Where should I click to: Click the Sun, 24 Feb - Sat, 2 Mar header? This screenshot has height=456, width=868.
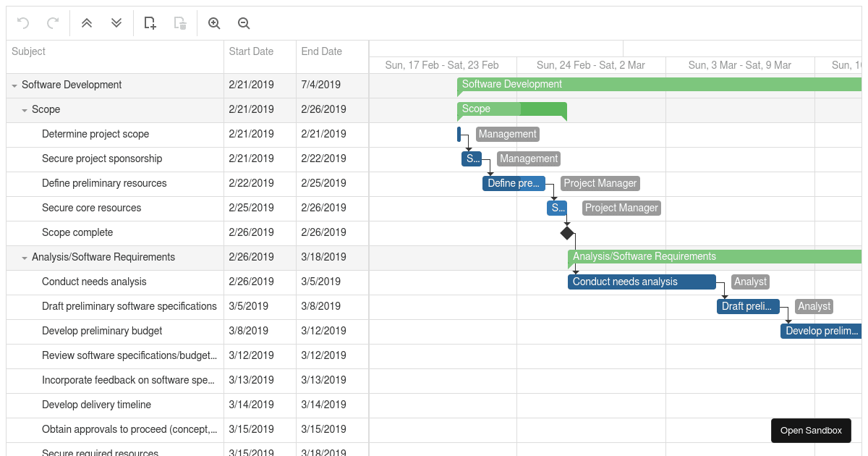[591, 65]
